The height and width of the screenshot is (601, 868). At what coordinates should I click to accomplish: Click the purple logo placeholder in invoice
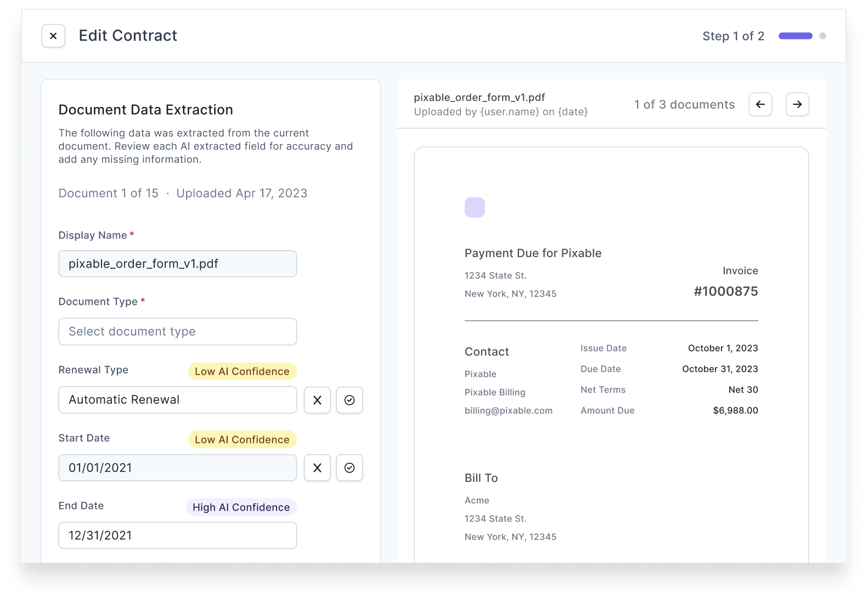pos(475,207)
